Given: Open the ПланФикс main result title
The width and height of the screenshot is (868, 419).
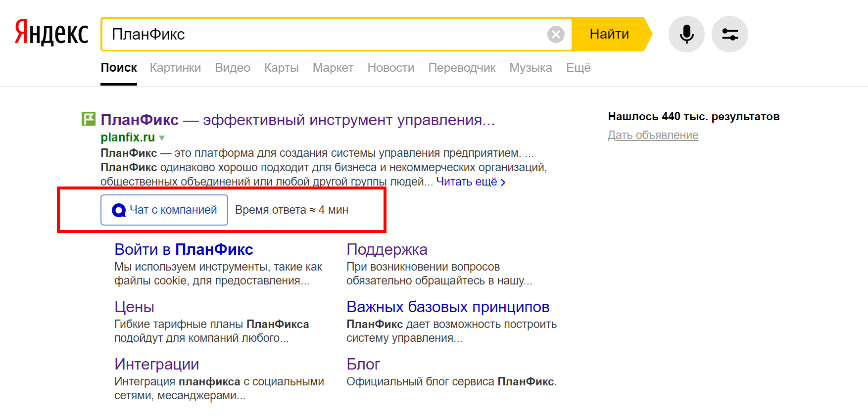Looking at the screenshot, I should (297, 120).
